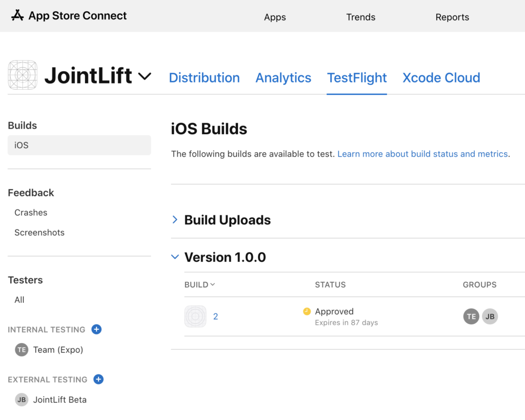Open Crashes feedback
Screen dimensions: 525x420
point(31,213)
